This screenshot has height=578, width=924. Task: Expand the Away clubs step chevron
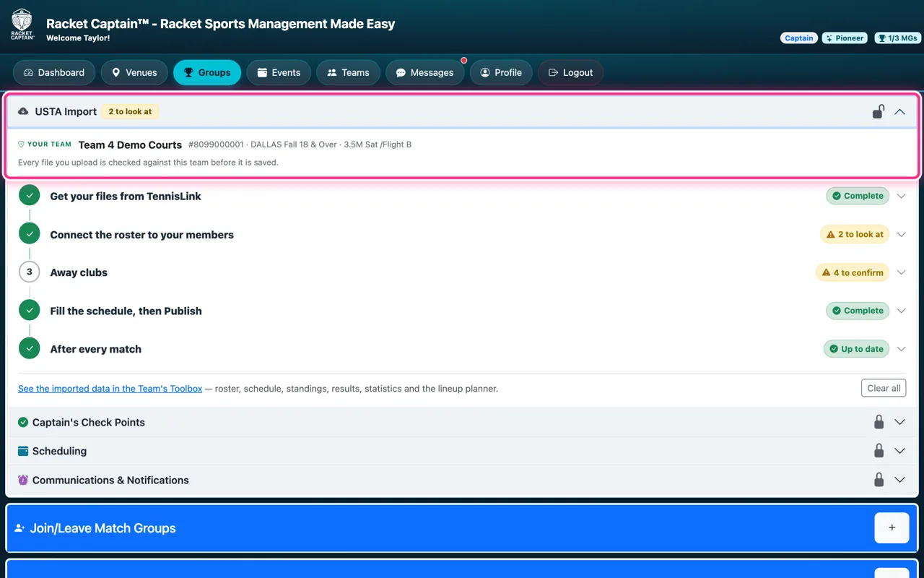tap(901, 272)
